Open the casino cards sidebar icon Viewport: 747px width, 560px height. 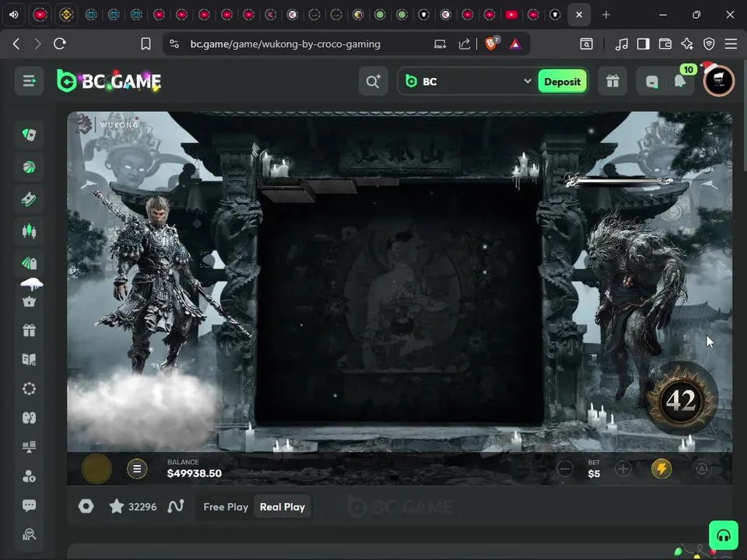click(x=29, y=135)
